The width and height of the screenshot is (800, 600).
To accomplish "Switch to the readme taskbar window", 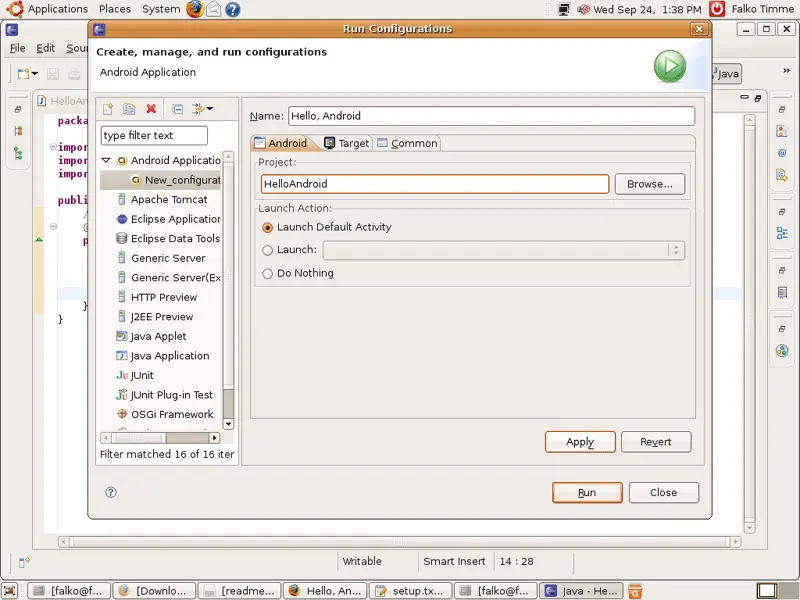I will point(239,591).
